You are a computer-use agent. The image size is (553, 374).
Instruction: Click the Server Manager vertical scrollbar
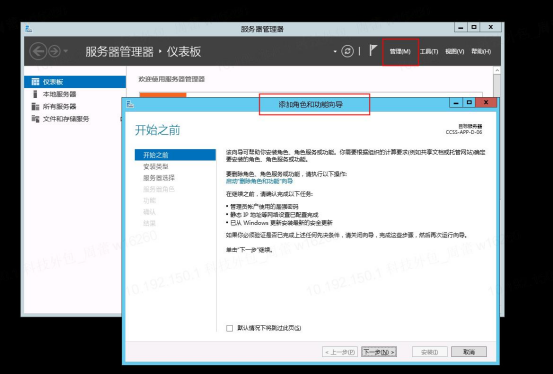pos(497,85)
